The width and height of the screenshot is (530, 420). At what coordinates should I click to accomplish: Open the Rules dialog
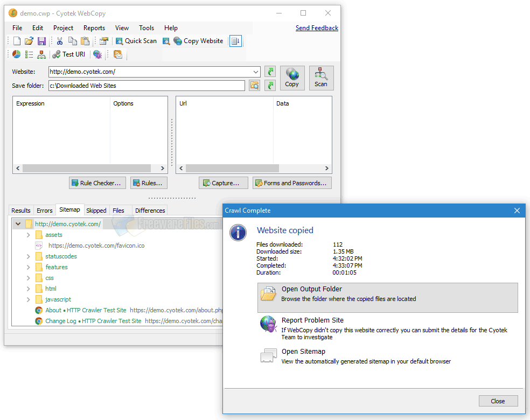[149, 183]
